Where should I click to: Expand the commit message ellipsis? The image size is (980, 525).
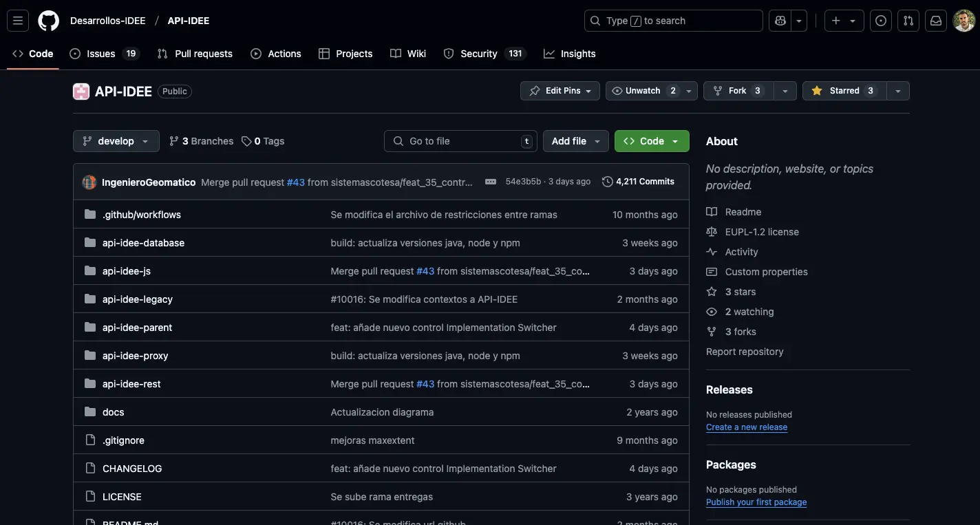coord(491,182)
